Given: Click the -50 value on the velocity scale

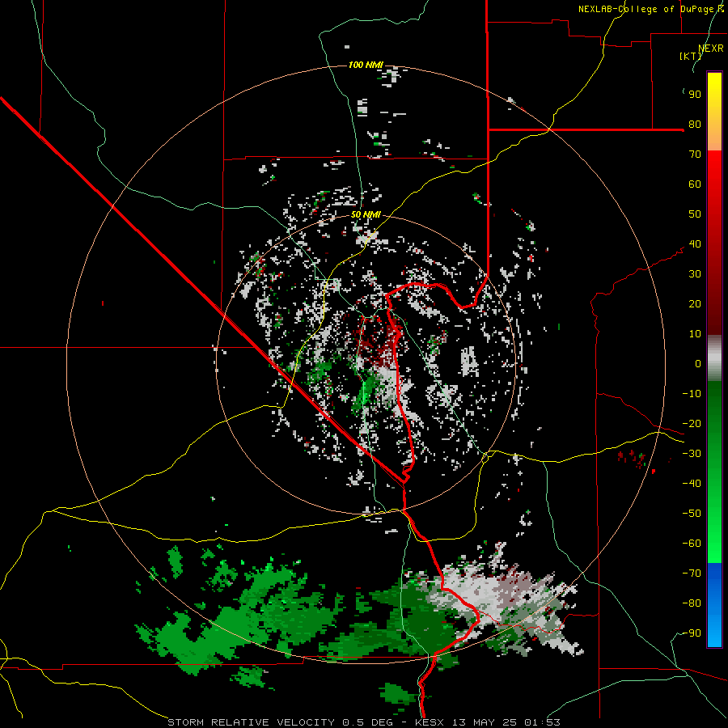Looking at the screenshot, I should (x=692, y=514).
